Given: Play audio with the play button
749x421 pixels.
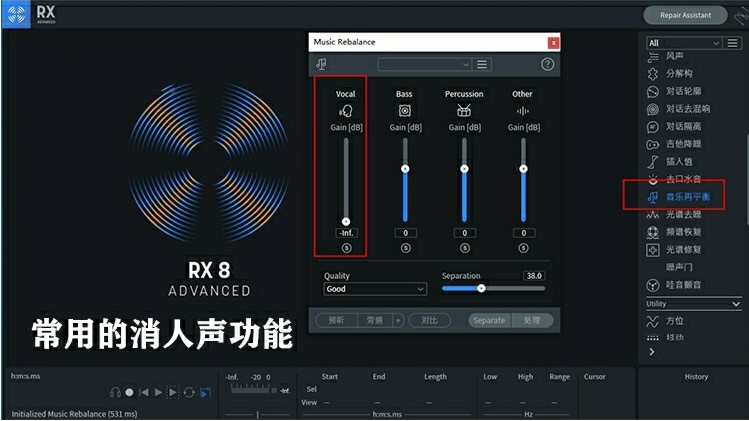Looking at the screenshot, I should pos(158,392).
